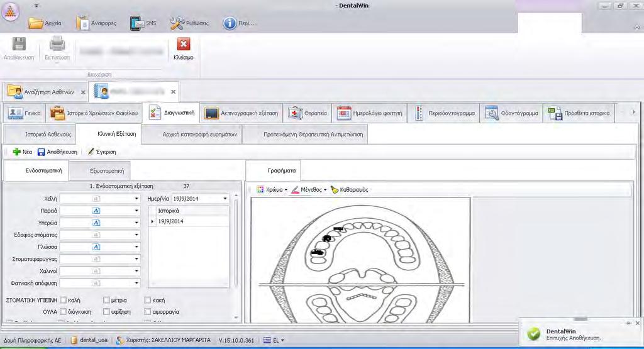The height and width of the screenshot is (349, 644).
Task: Expand the Γλώσσα dropdown arrow
Action: tap(136, 247)
